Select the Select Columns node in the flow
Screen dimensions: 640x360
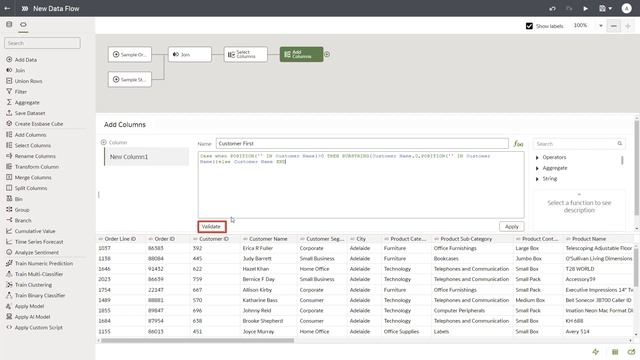246,54
